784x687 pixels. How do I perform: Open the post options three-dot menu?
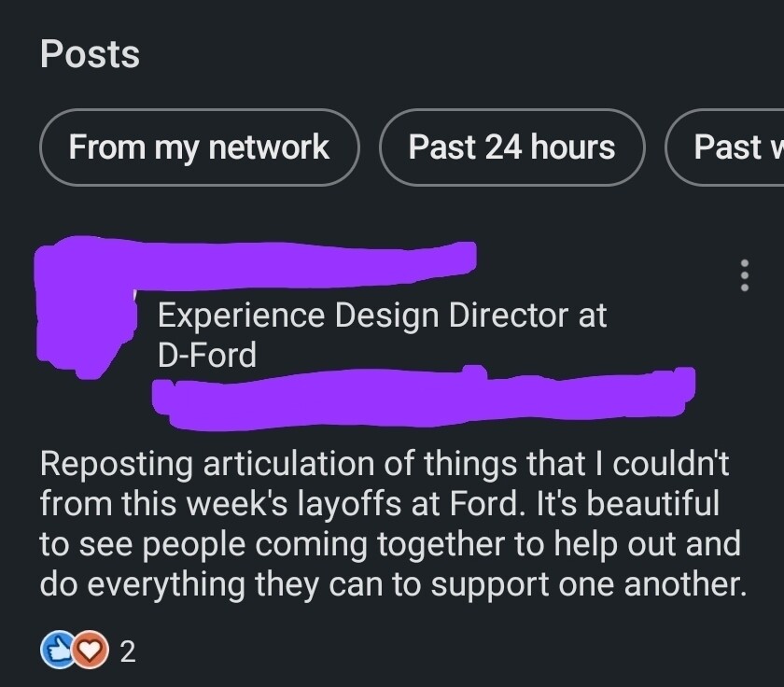[x=744, y=275]
